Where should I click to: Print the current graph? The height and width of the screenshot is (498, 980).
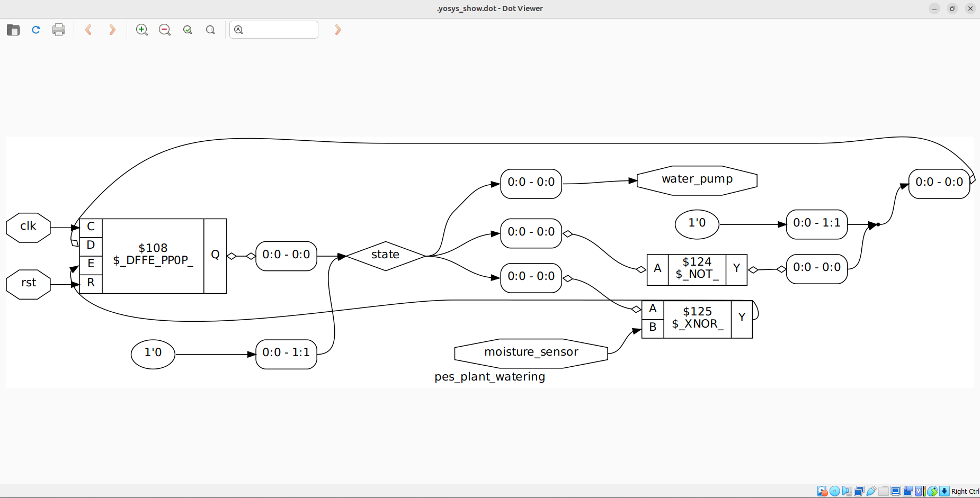point(59,30)
